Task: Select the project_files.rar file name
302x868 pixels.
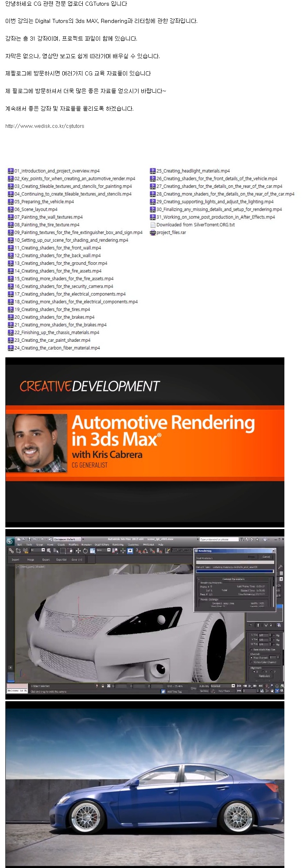Action: click(171, 232)
